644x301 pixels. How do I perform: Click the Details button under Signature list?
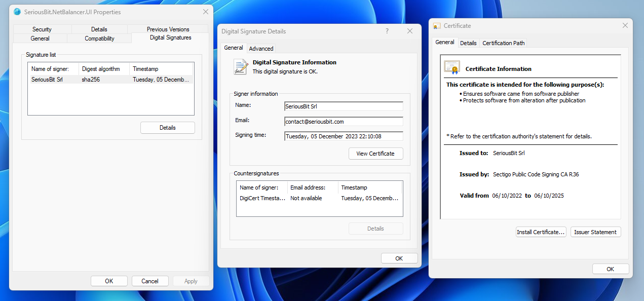click(168, 128)
